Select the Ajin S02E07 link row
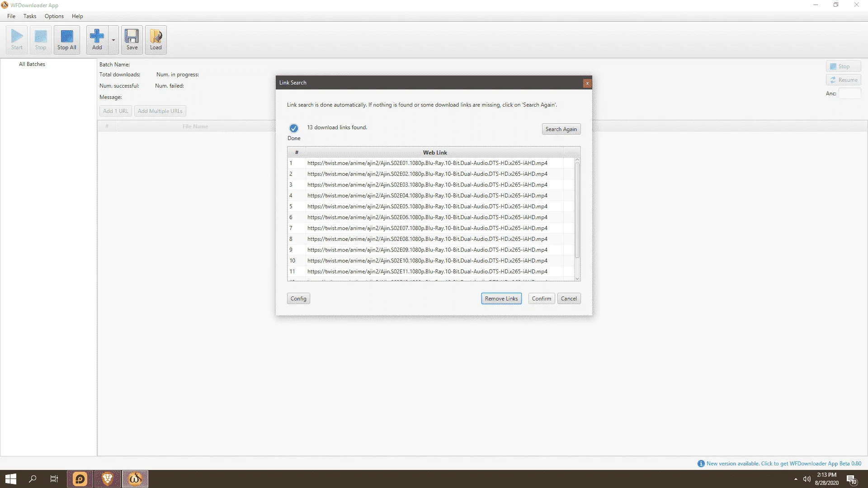Viewport: 868px width, 488px height. [431, 228]
